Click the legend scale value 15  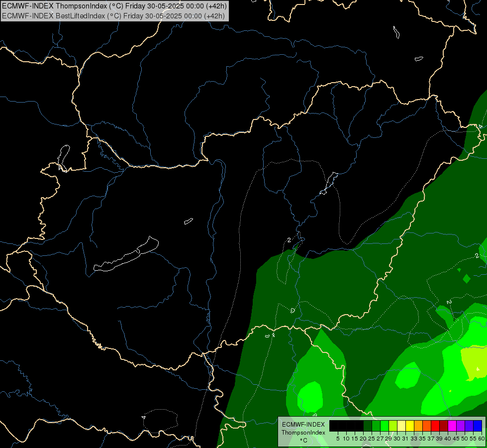point(355,439)
